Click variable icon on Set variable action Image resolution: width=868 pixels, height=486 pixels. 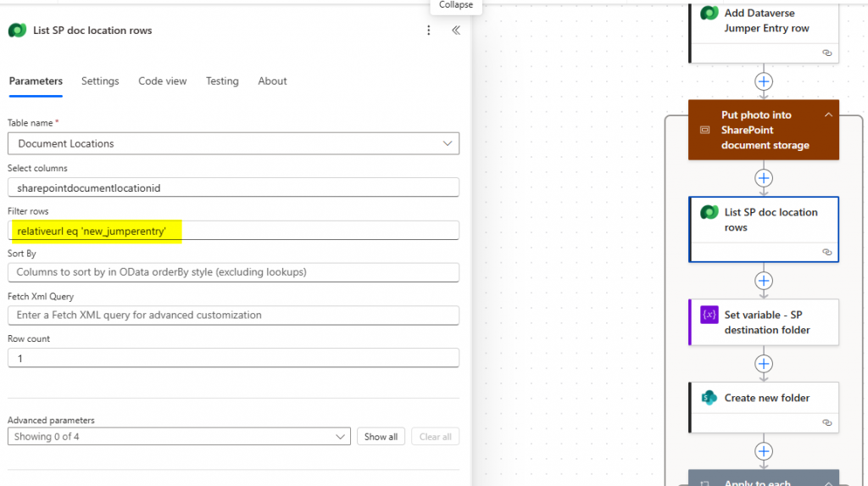(709, 315)
